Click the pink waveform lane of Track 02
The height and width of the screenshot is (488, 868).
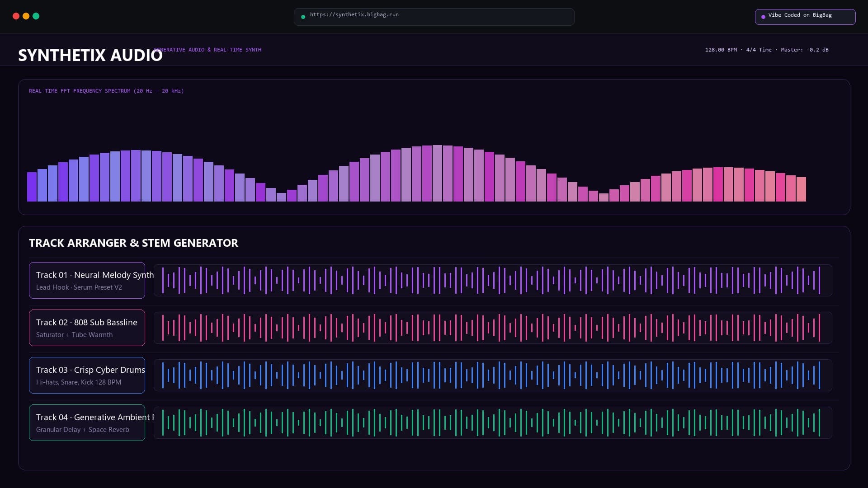[x=493, y=328]
